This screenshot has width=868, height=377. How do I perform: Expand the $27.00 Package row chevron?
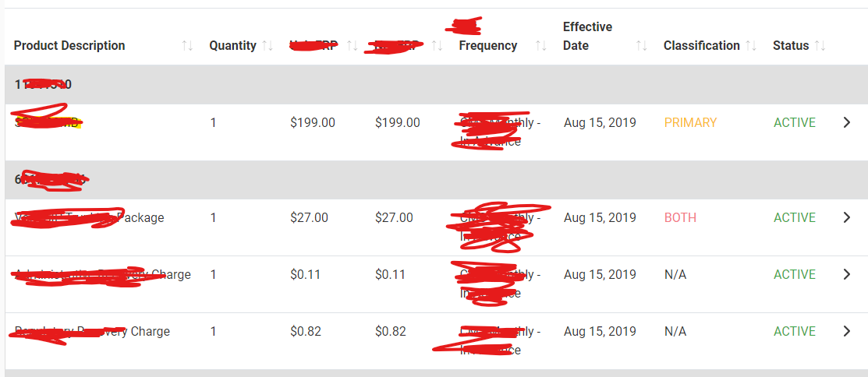[x=846, y=218]
